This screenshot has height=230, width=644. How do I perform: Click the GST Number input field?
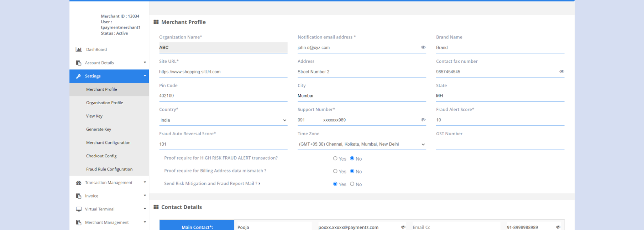coord(500,144)
